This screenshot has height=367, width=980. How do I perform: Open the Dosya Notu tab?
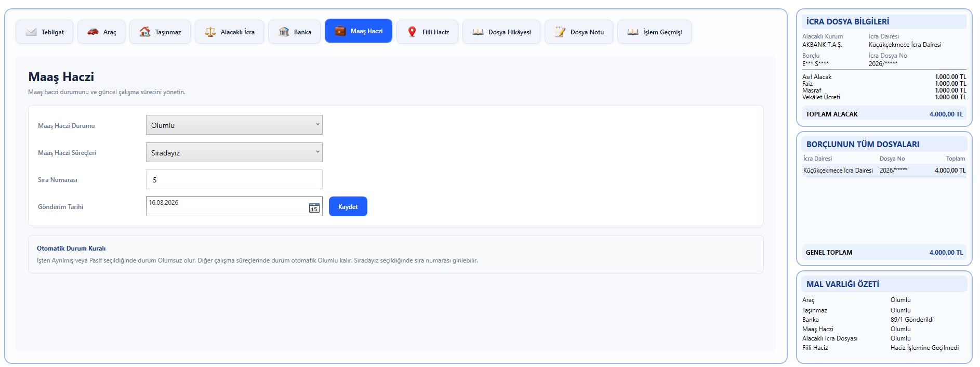pos(579,32)
